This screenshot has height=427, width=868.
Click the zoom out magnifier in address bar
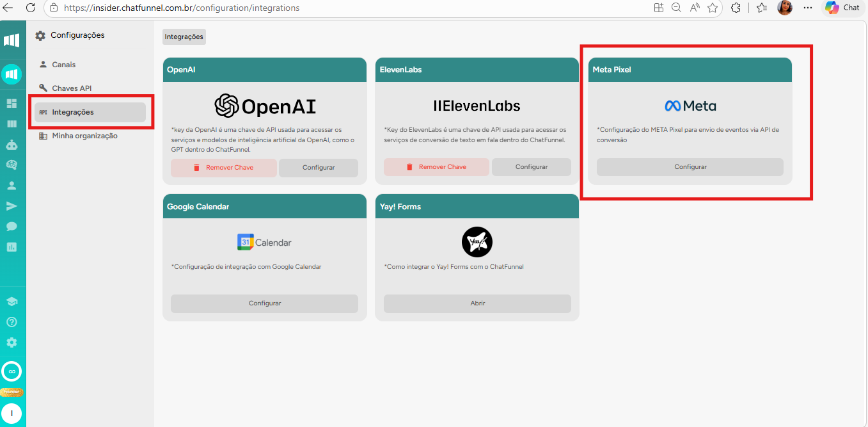tap(677, 8)
